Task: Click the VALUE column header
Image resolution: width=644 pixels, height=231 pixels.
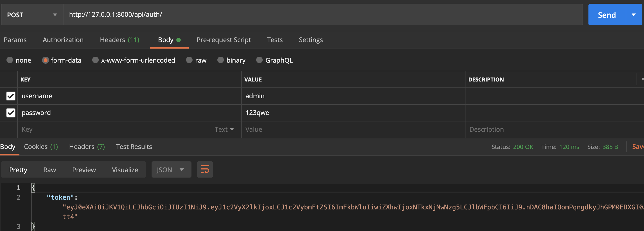Action: pos(253,80)
